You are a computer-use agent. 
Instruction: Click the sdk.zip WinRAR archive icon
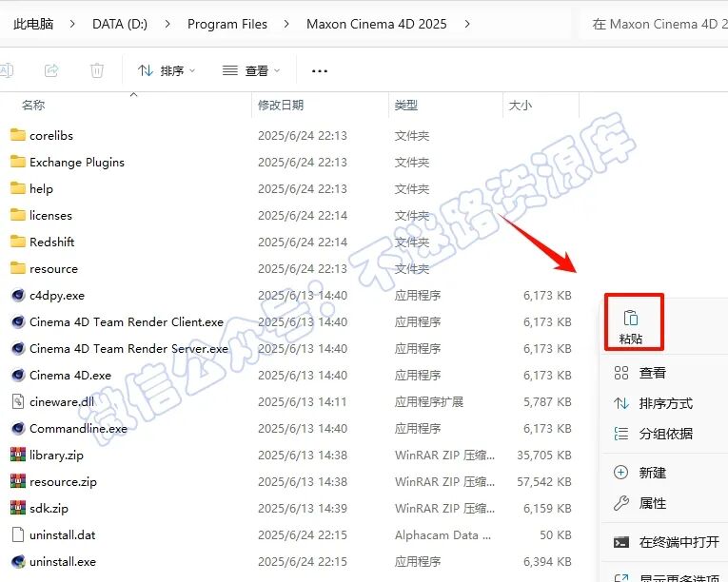coord(18,508)
